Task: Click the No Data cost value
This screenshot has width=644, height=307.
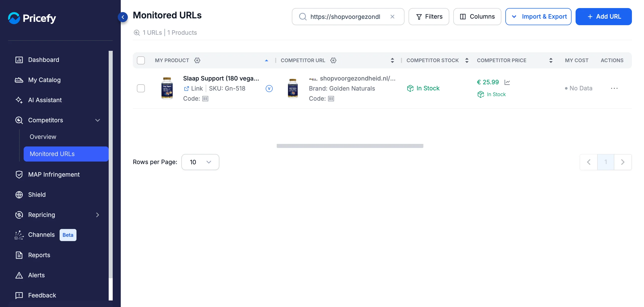Action: (x=579, y=88)
